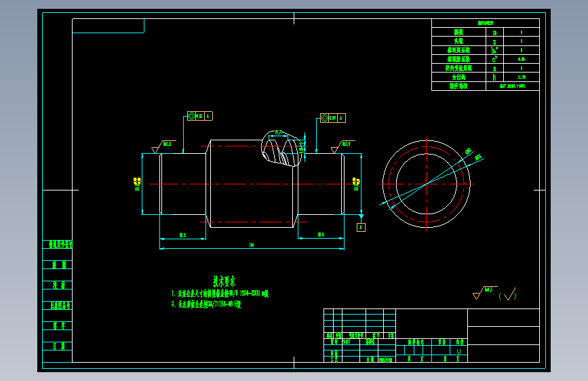This screenshot has width=588, height=381.
Task: Select the left journal length dimension text
Action: pyautogui.click(x=182, y=235)
